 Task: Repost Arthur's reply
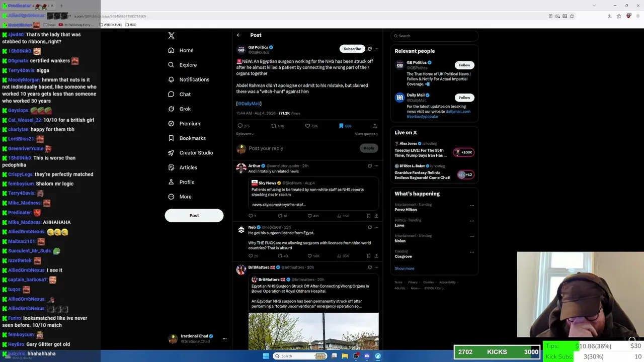click(282, 216)
